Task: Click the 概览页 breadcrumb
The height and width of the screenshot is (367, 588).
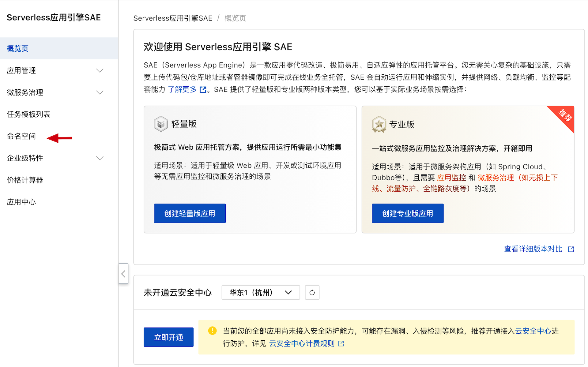Action: [235, 18]
